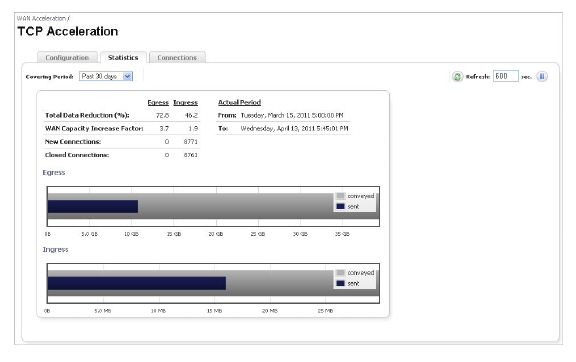Open the Covering Period dropdown arrow

point(127,76)
